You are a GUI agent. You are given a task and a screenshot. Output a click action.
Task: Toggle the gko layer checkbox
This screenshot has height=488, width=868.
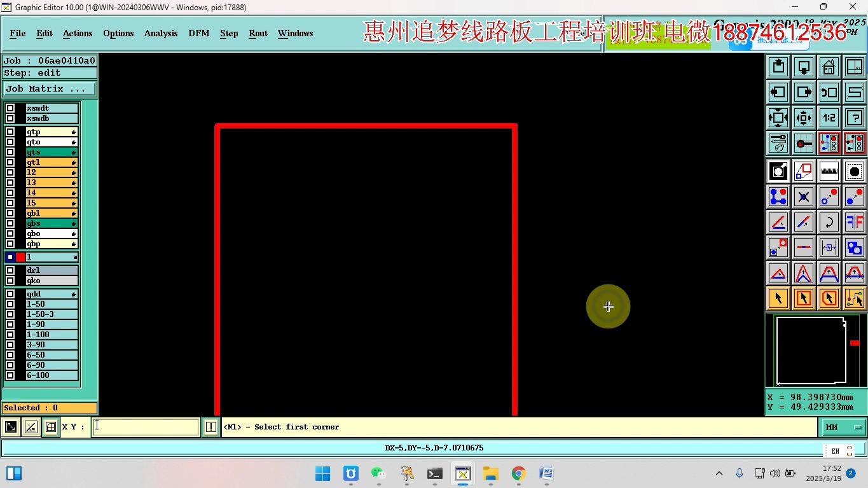point(10,280)
